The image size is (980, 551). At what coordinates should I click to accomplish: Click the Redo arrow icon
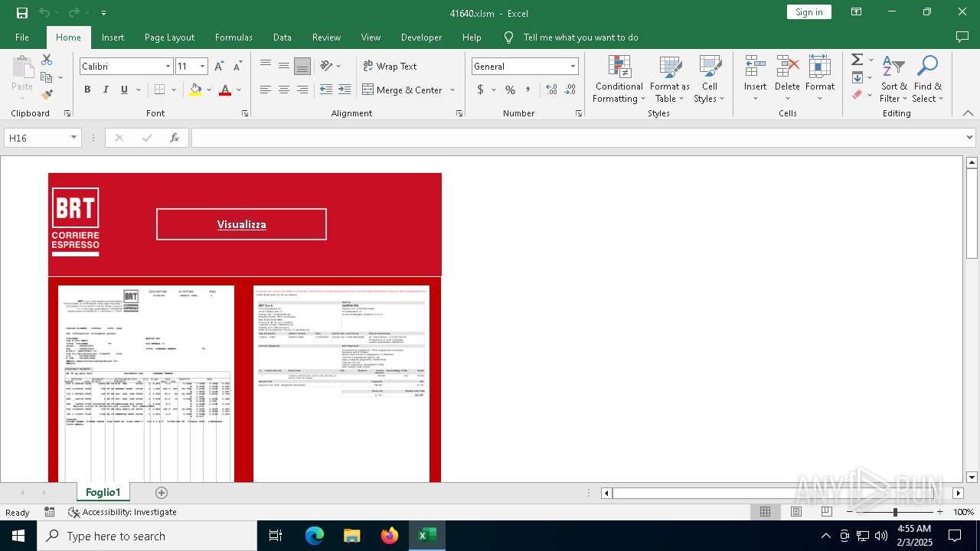[74, 12]
